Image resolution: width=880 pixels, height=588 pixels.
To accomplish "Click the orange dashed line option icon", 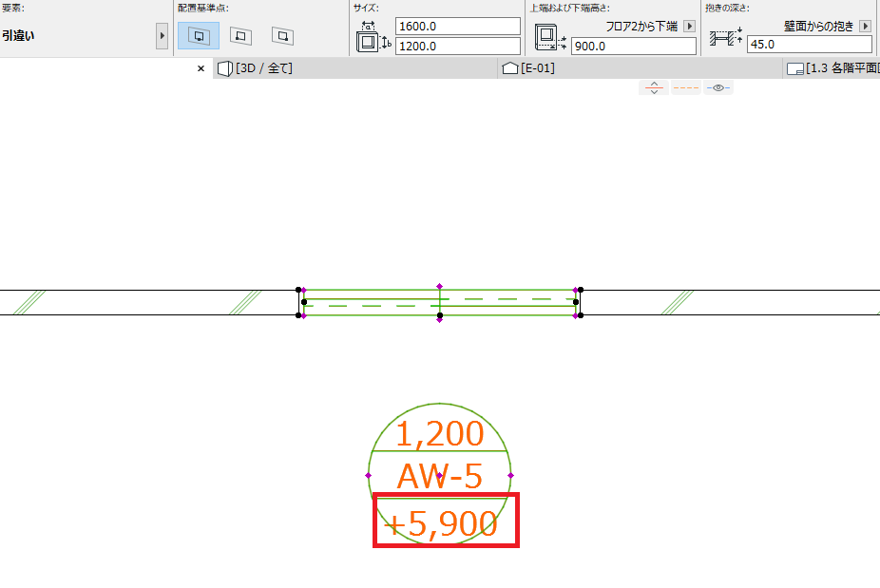I will click(x=686, y=87).
